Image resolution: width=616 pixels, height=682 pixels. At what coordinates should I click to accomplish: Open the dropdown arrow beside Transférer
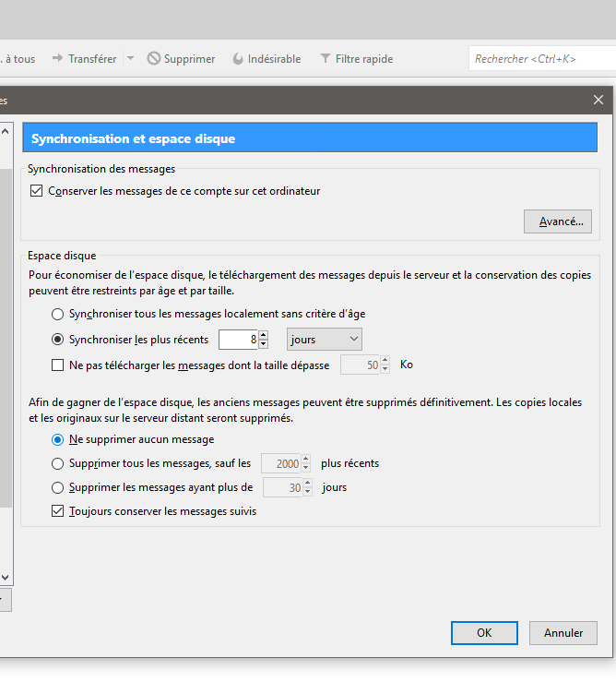(130, 58)
